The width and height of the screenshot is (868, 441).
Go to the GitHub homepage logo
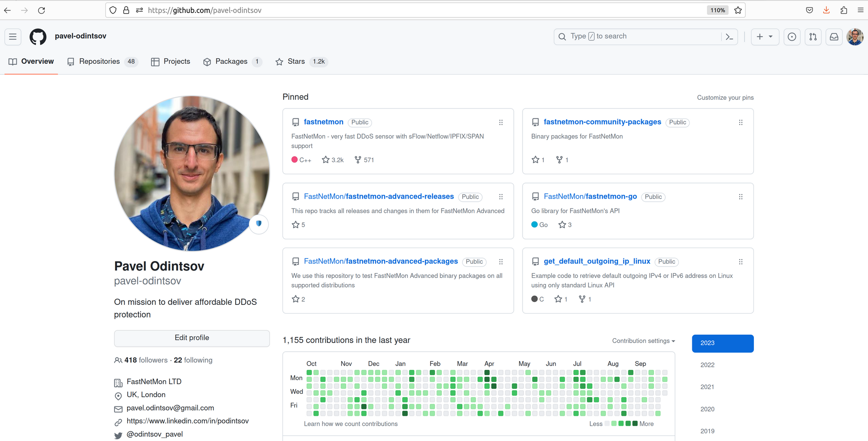click(x=38, y=37)
